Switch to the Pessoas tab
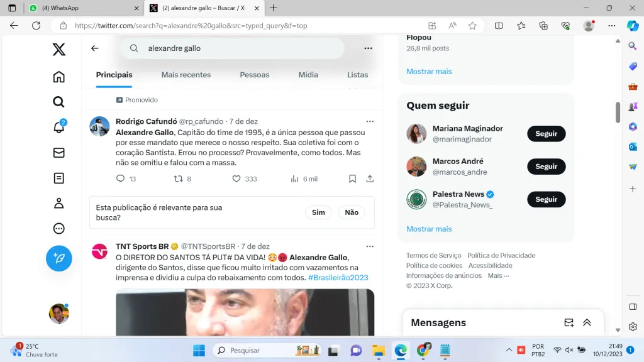644x362 pixels. [x=254, y=75]
